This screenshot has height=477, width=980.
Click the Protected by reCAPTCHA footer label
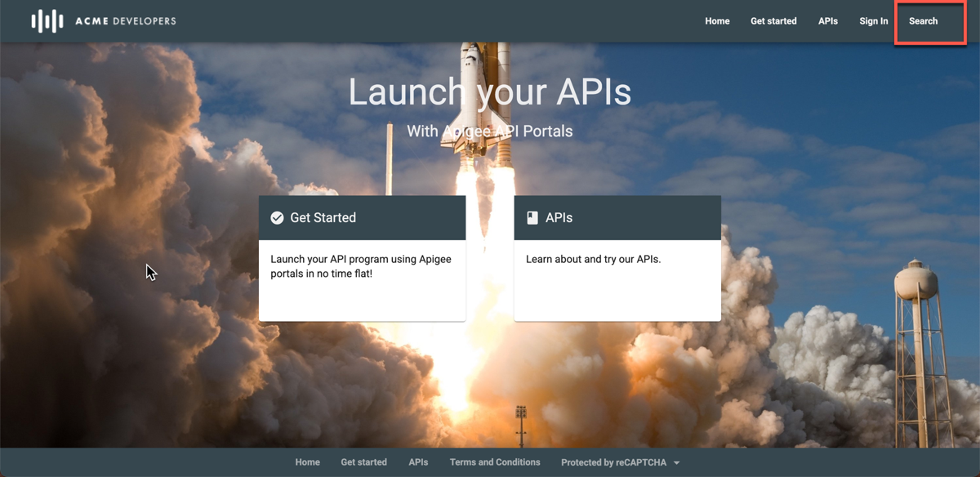point(613,462)
